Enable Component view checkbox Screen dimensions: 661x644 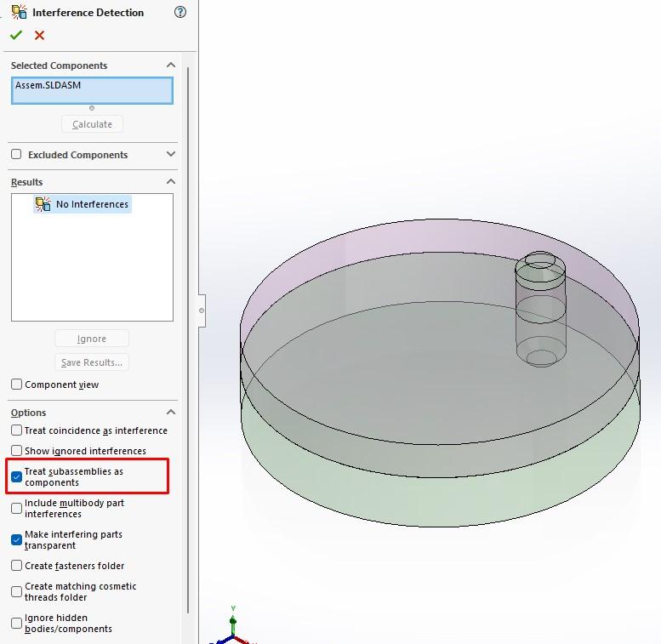[x=16, y=385]
